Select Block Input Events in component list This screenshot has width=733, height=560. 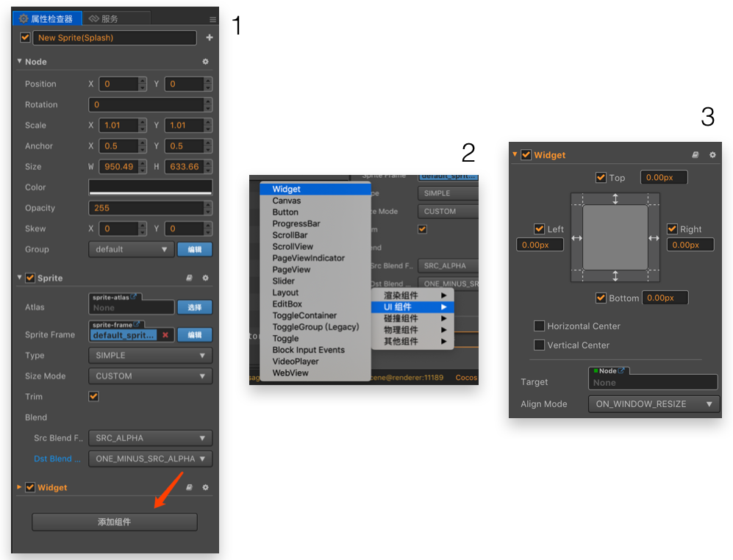[x=315, y=350]
